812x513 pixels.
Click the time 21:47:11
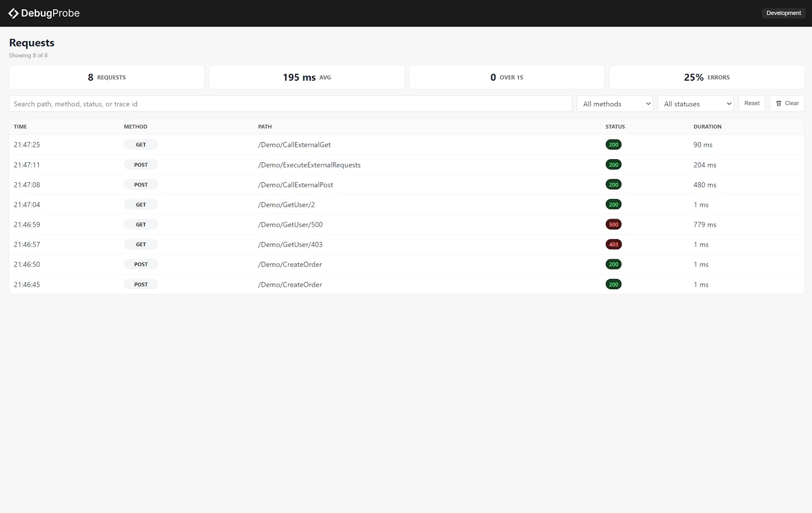point(27,165)
